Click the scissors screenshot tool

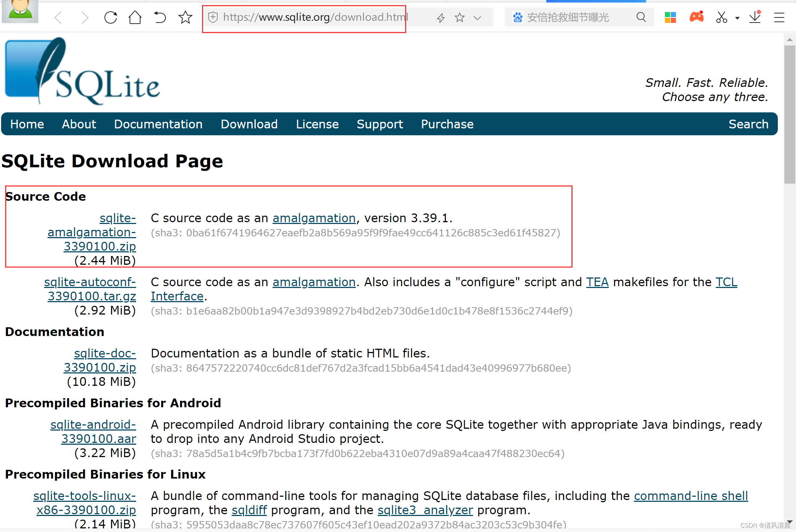coord(721,17)
